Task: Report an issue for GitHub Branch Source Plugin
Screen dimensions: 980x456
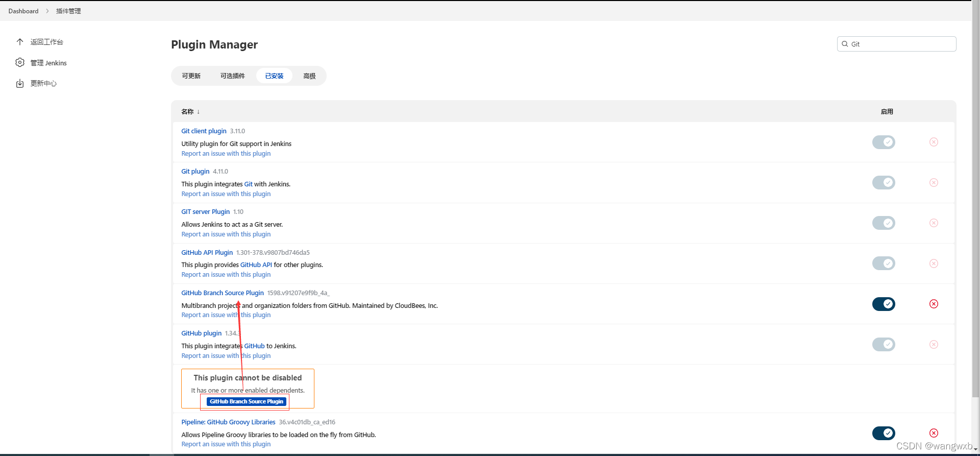Action: click(x=226, y=315)
